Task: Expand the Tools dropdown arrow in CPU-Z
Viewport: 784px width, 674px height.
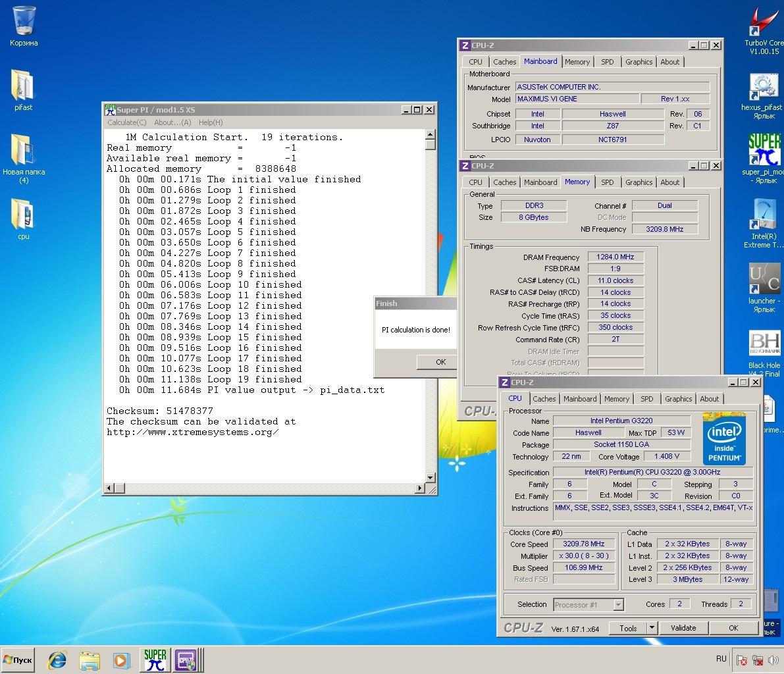Action: [x=652, y=629]
